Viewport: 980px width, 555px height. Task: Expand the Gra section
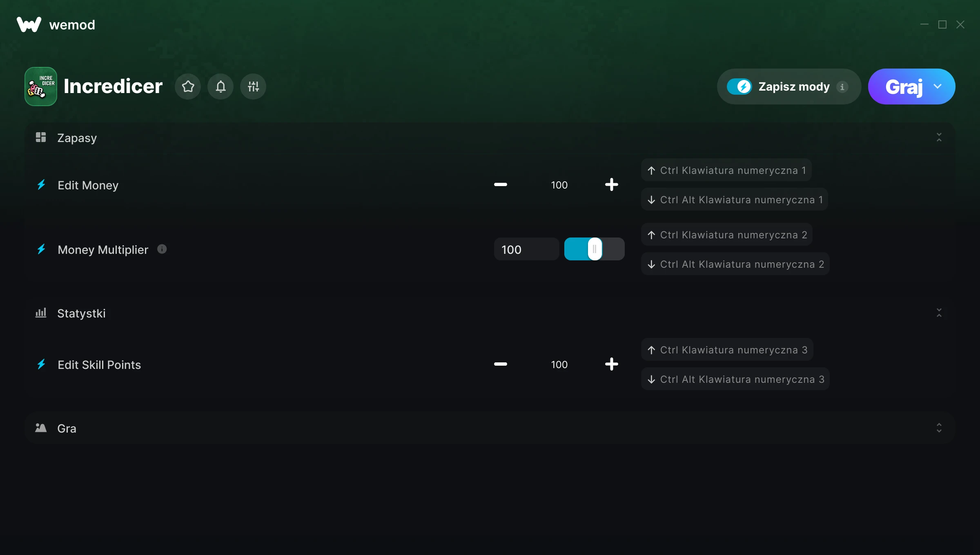[x=939, y=428]
